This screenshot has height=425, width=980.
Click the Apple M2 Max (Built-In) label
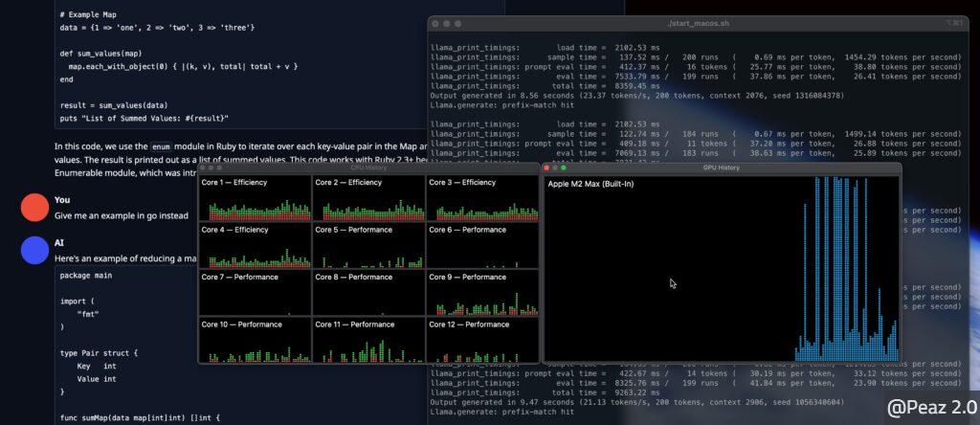coord(590,184)
